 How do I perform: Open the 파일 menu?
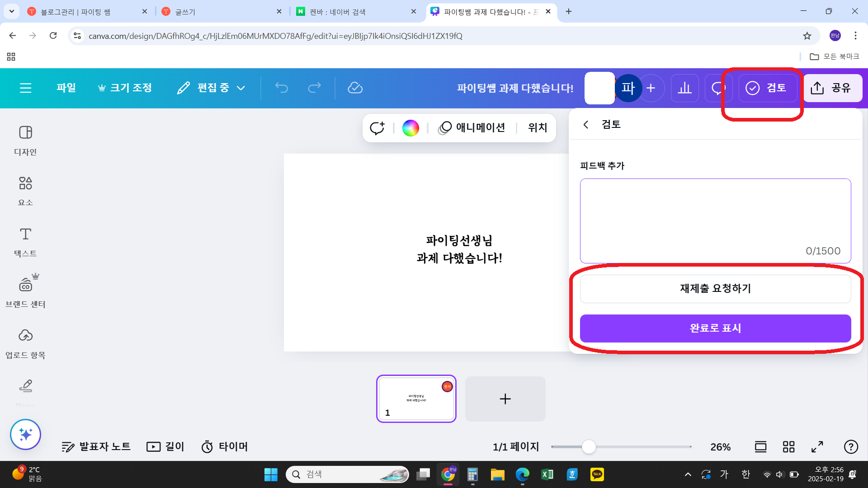[66, 88]
